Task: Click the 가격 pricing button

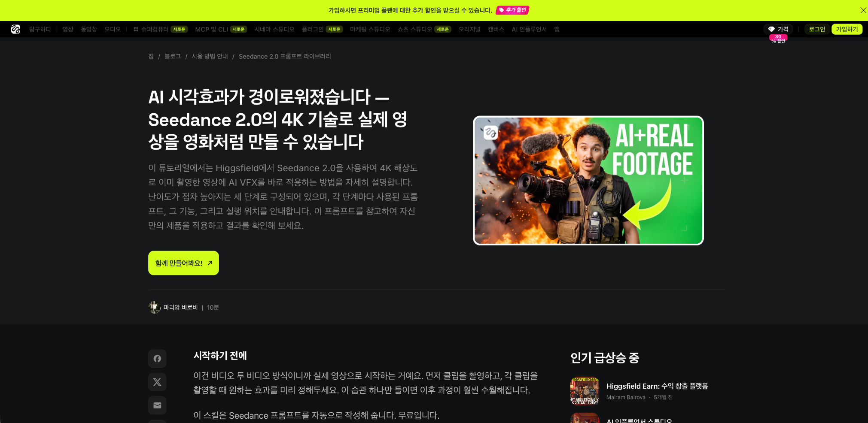Action: (778, 29)
